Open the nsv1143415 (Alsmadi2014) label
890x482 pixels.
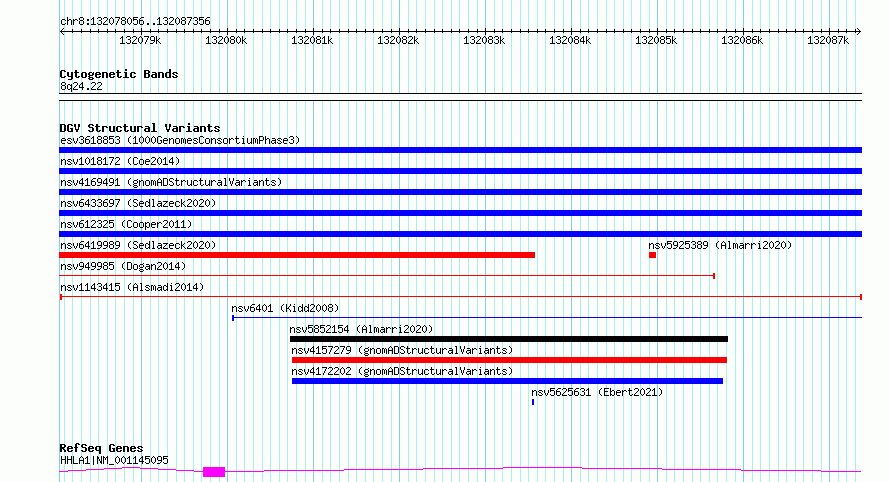pyautogui.click(x=132, y=287)
